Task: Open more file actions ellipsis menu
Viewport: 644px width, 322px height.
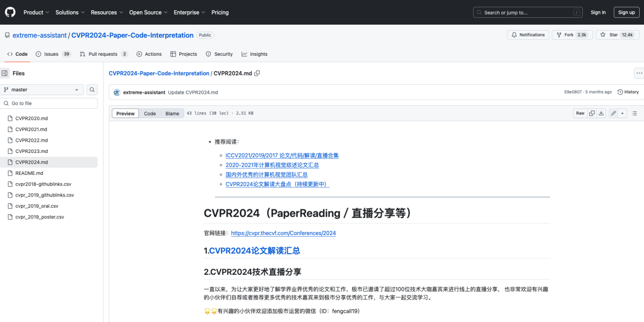Action: coord(639,73)
